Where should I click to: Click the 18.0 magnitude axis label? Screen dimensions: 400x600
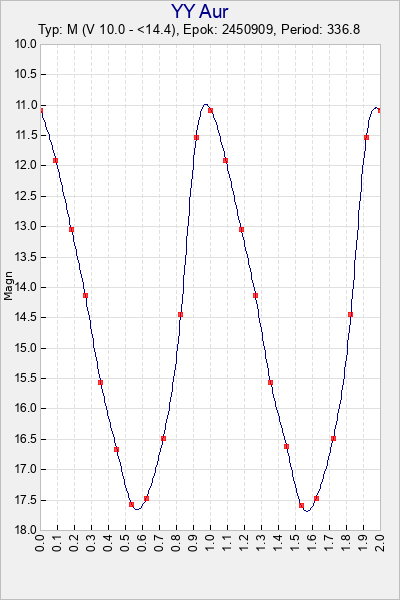pos(25,530)
